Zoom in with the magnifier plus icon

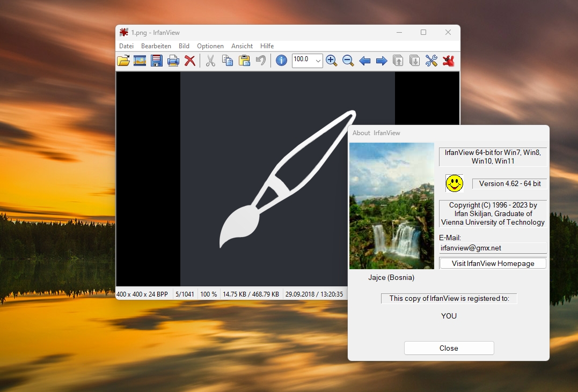(x=331, y=61)
